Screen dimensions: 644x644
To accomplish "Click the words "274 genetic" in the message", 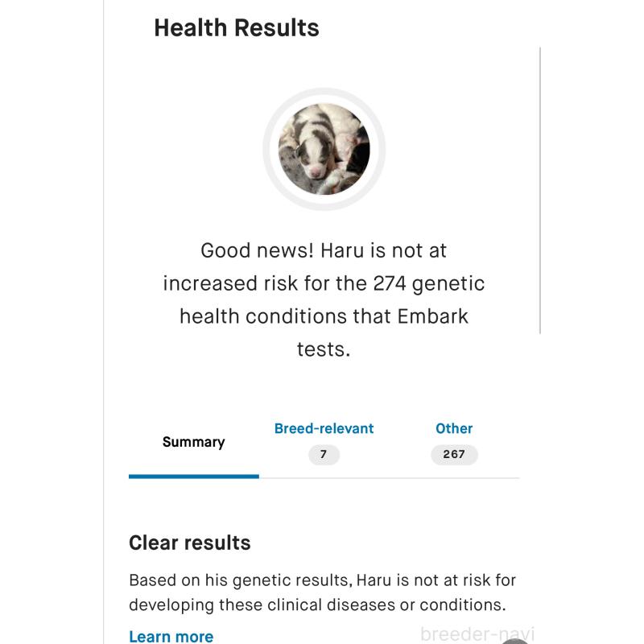I will point(428,283).
